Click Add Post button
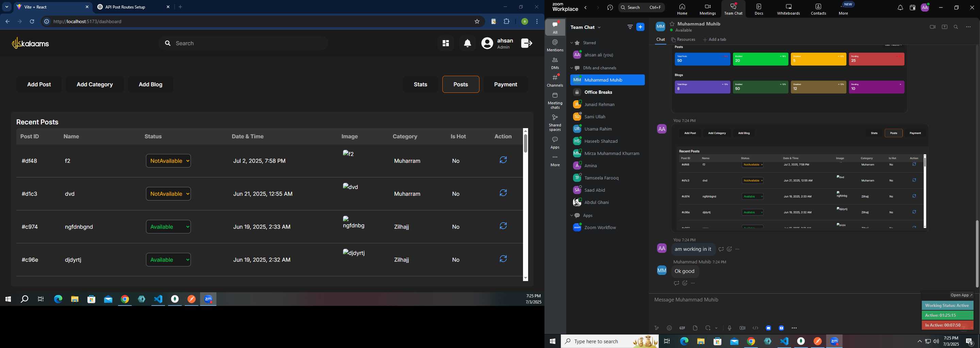The image size is (980, 348). click(x=39, y=84)
